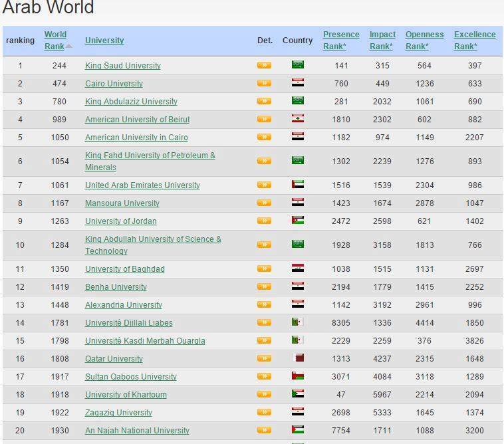This screenshot has height=444, width=504.
Task: Open details icon for King Saud University
Action: [x=264, y=65]
